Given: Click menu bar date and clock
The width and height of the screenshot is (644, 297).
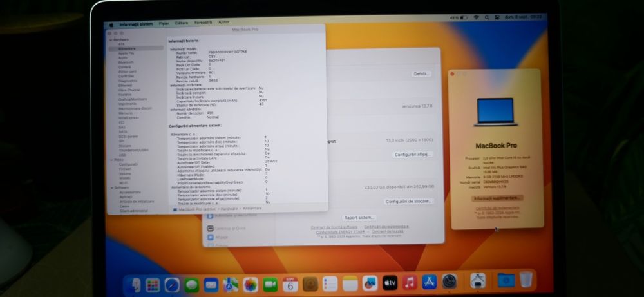Looking at the screenshot, I should click(x=523, y=17).
